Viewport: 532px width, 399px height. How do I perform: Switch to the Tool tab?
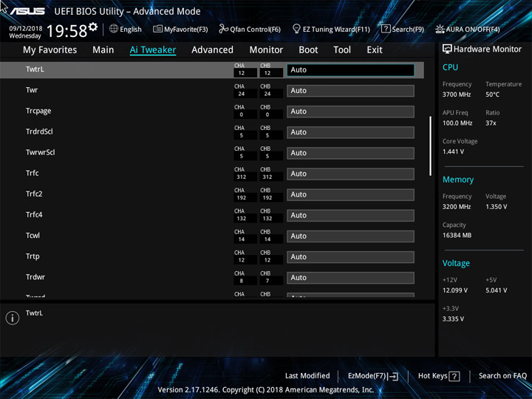tap(342, 50)
